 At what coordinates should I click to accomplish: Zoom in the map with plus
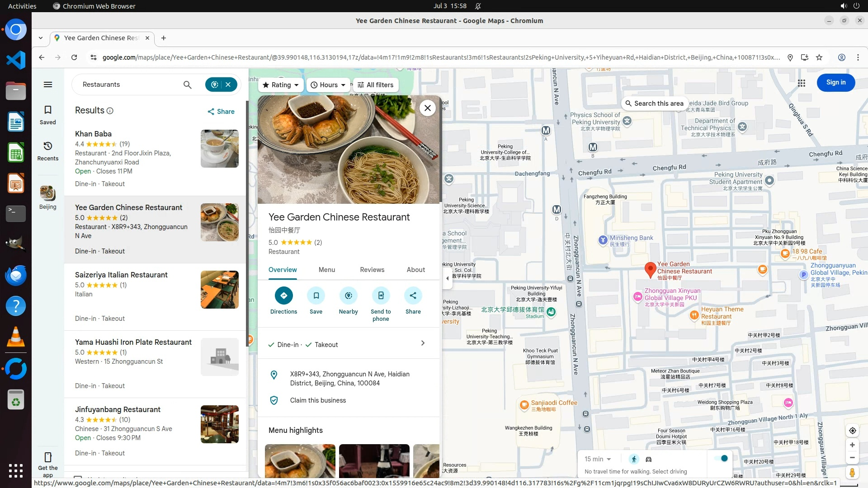(x=852, y=445)
